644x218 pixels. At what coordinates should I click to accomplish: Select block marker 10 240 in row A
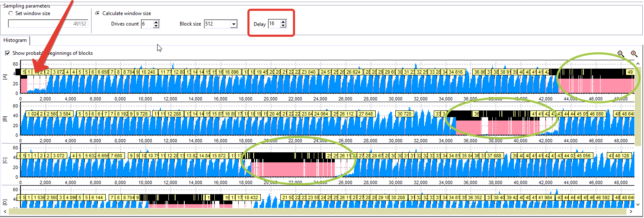click(x=148, y=72)
